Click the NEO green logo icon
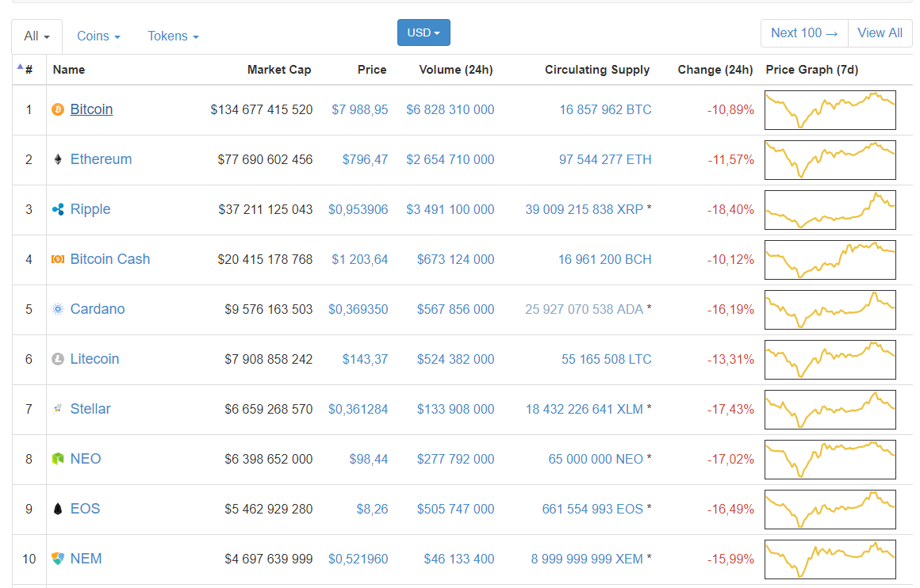The image size is (920, 588). point(57,459)
